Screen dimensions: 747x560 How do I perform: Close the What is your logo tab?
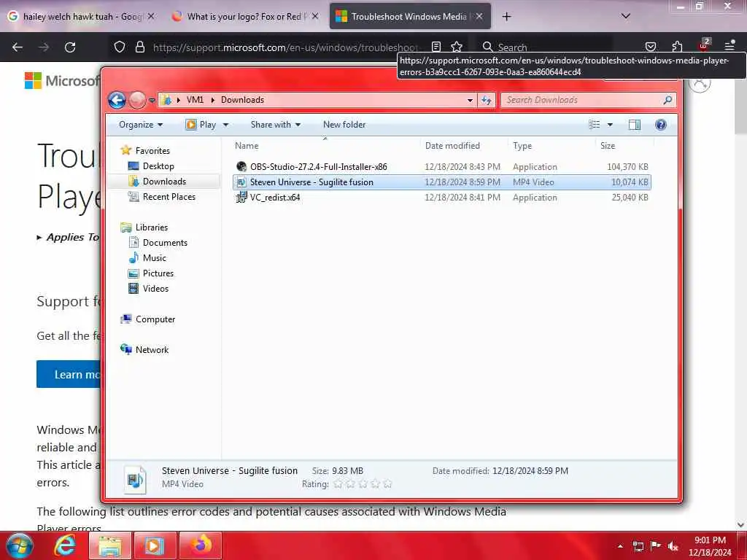tap(315, 16)
